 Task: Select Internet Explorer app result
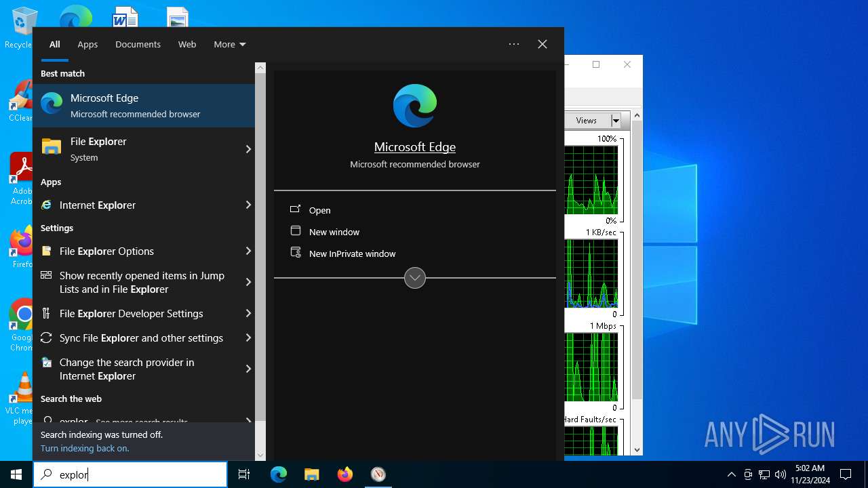click(136, 205)
